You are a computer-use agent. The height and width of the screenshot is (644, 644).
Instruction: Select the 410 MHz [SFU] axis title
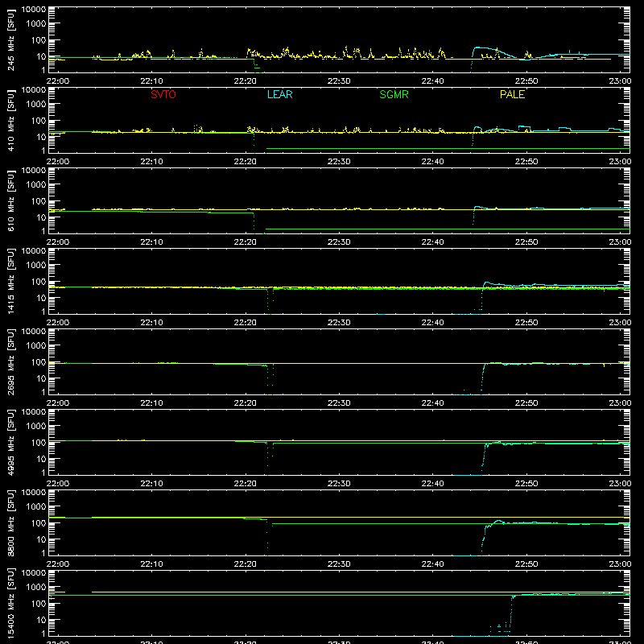[10, 120]
